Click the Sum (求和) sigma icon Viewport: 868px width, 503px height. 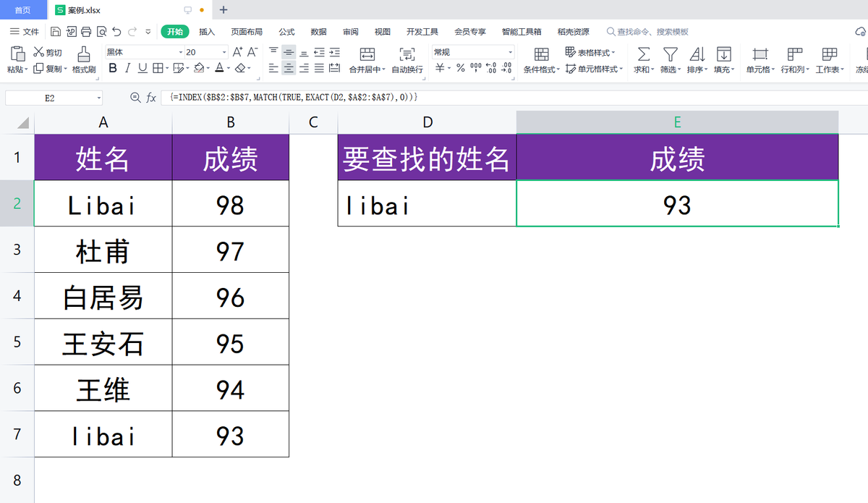pyautogui.click(x=643, y=54)
